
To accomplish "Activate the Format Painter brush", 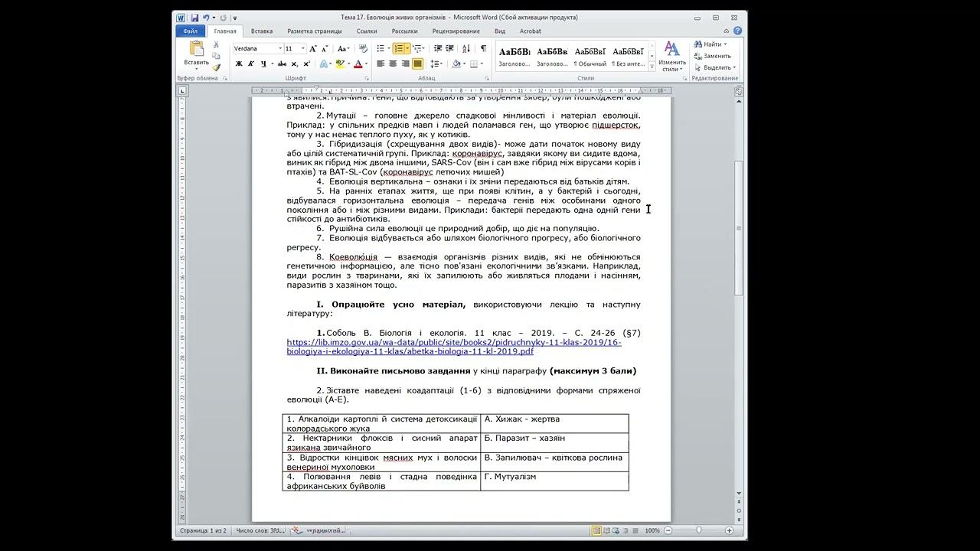I will (217, 67).
